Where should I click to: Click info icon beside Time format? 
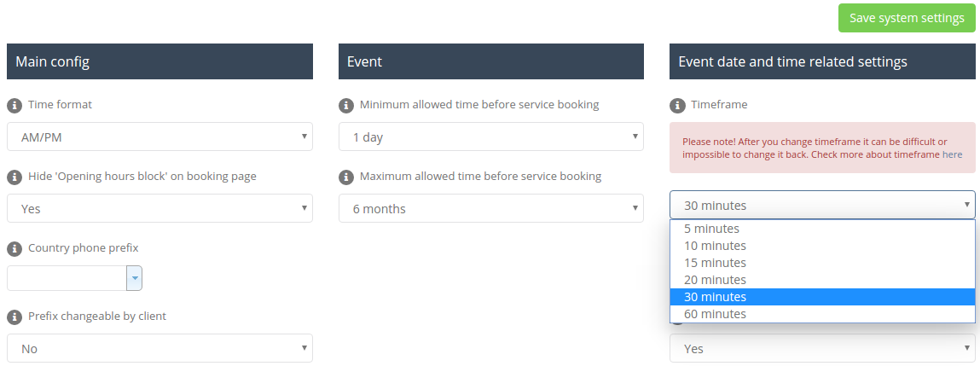tap(14, 106)
